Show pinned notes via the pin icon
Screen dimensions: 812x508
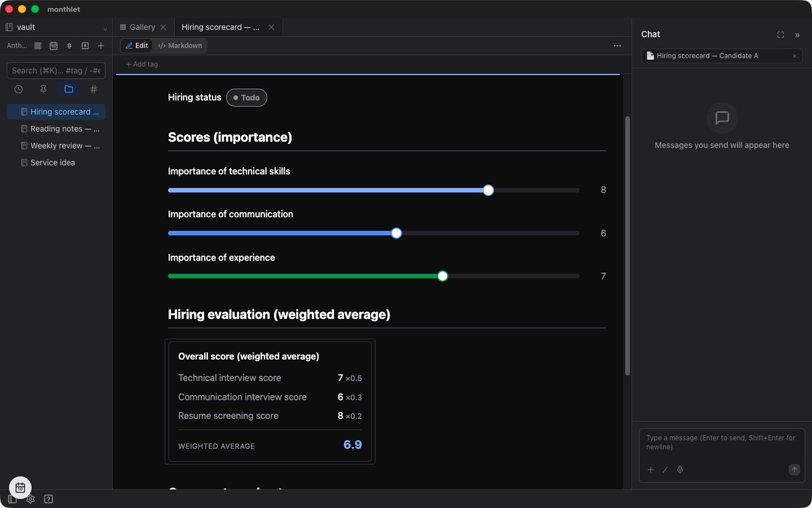tap(43, 89)
